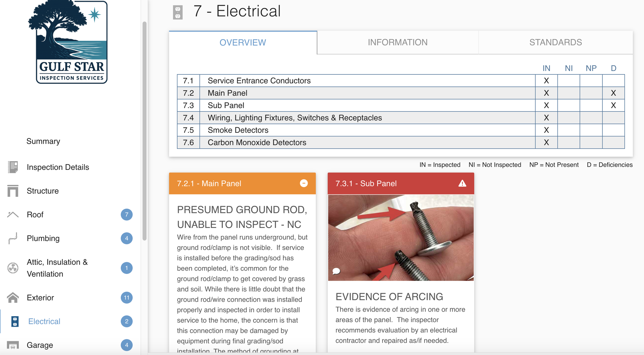
Task: Click the Roof item count badge
Action: (126, 215)
